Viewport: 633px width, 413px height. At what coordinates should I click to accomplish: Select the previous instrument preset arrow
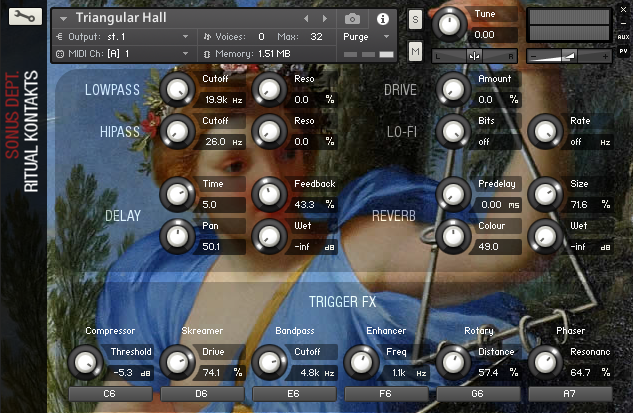[306, 19]
